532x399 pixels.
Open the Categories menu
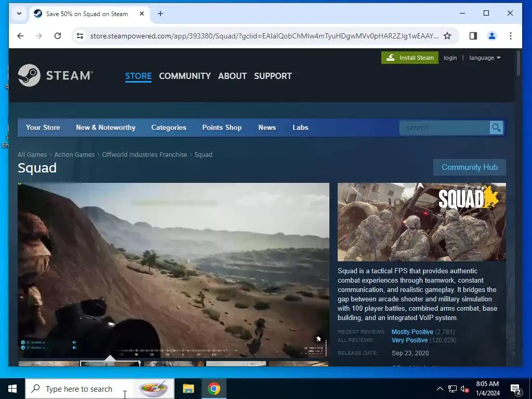coord(169,128)
